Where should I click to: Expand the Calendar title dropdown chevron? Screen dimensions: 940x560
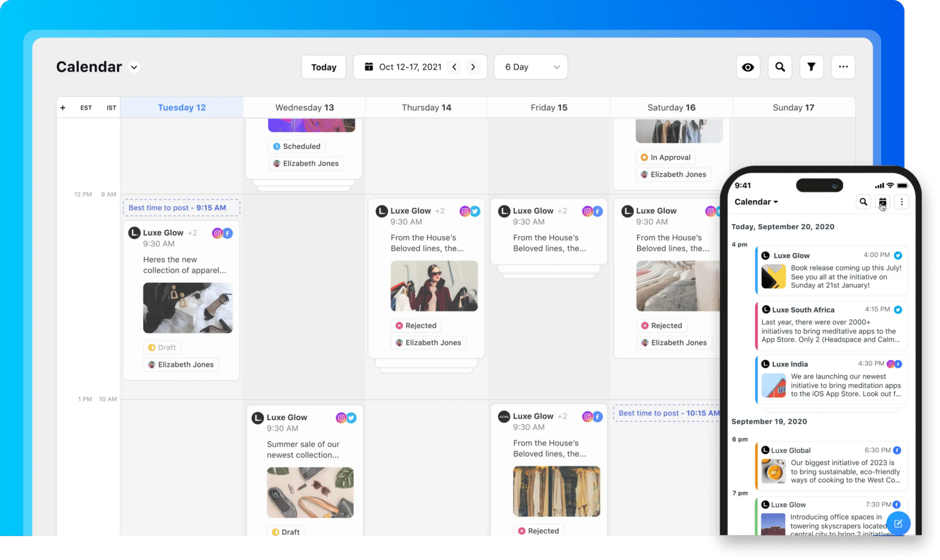(x=134, y=67)
